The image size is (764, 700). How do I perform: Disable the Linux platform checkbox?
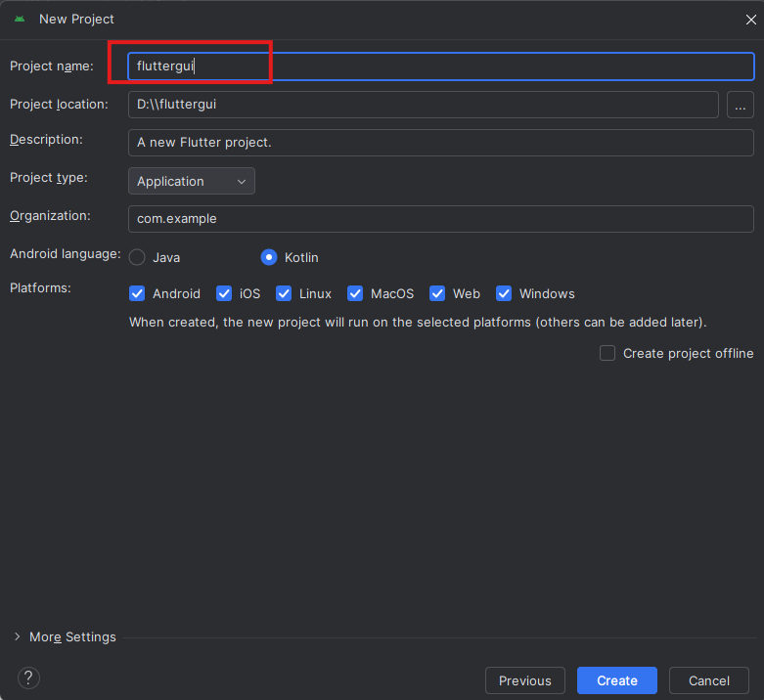[284, 293]
